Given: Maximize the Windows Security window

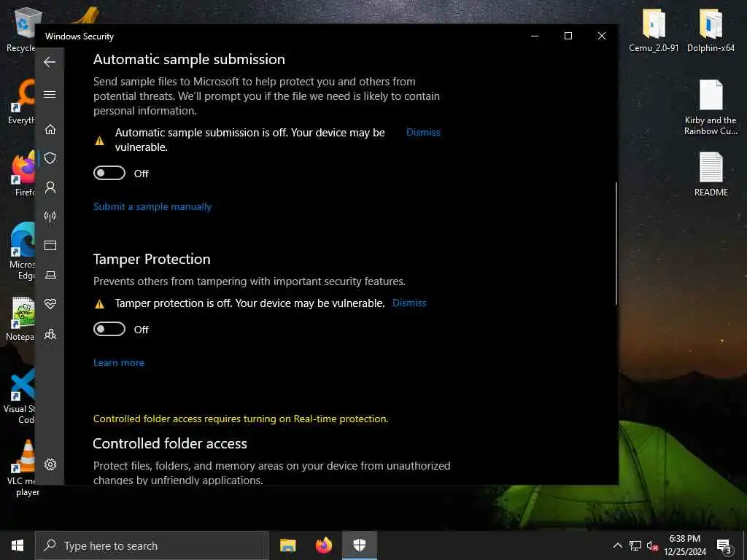Looking at the screenshot, I should point(568,36).
